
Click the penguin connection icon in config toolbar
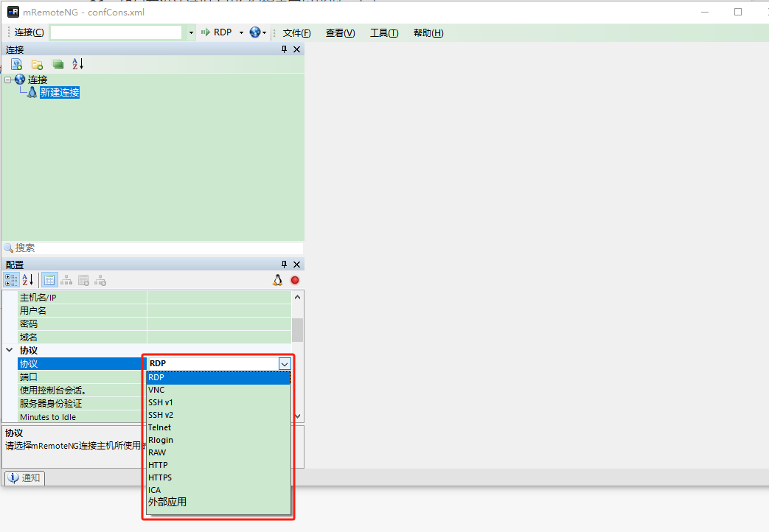(x=277, y=280)
